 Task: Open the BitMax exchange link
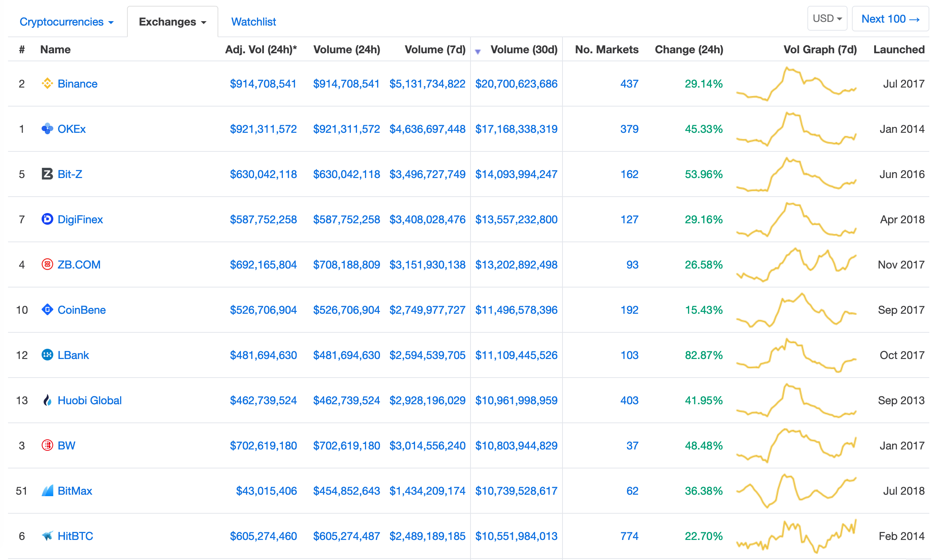75,491
